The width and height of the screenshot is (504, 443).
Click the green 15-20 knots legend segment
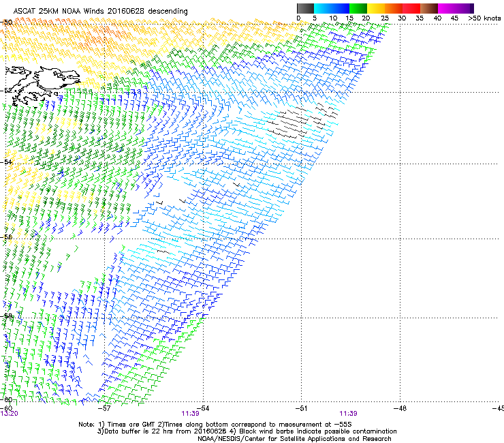click(358, 8)
